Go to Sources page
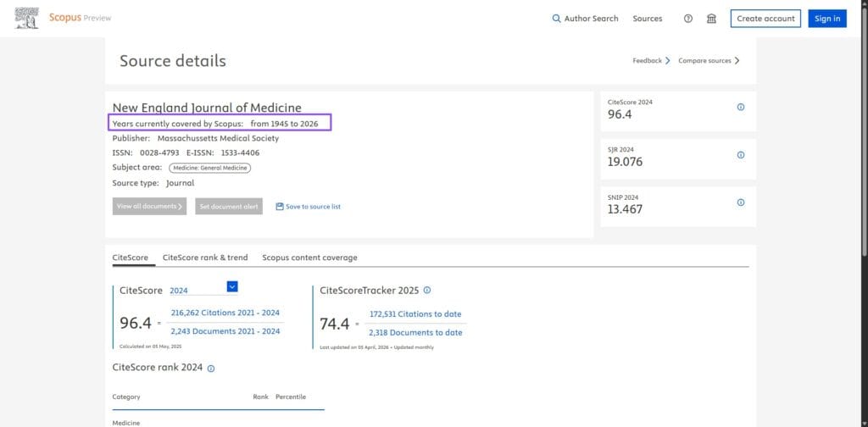The width and height of the screenshot is (868, 427). pos(647,19)
